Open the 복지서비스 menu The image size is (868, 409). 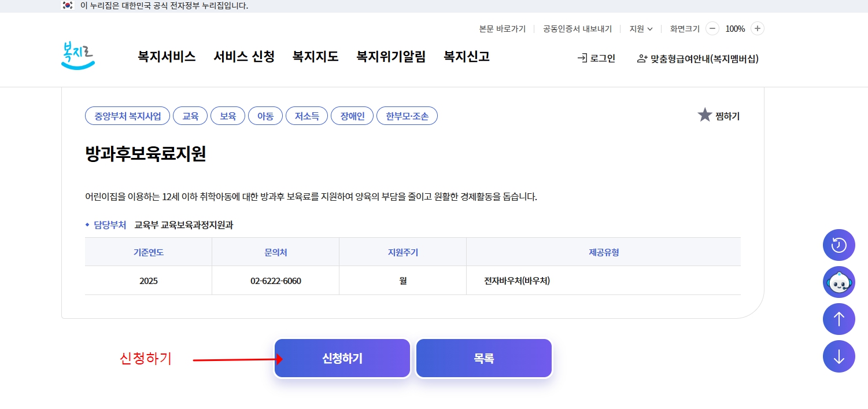click(166, 57)
